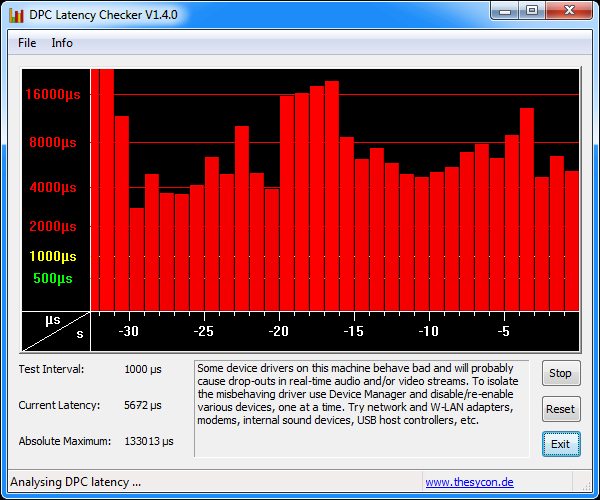
Task: Click the 1000 µs test interval value
Action: (143, 370)
